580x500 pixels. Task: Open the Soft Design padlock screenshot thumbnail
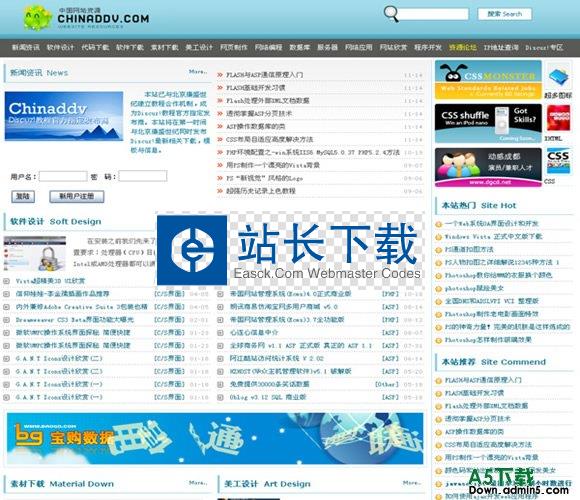pyautogui.click(x=35, y=254)
